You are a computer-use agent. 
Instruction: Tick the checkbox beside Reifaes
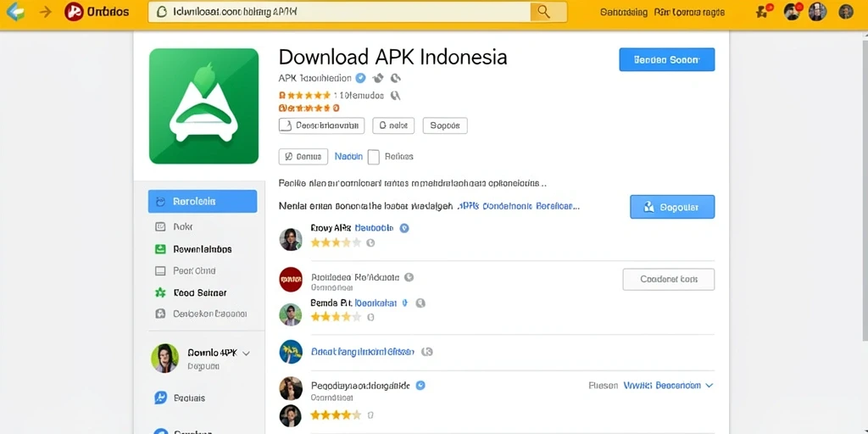[374, 157]
